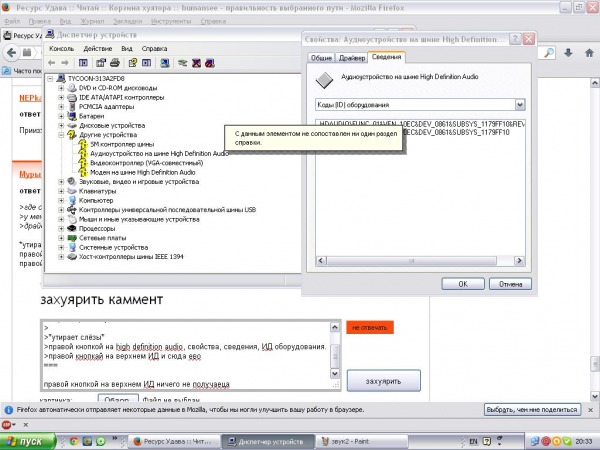Close the add-on bar with X
The image size is (600, 450).
[x=26, y=425]
